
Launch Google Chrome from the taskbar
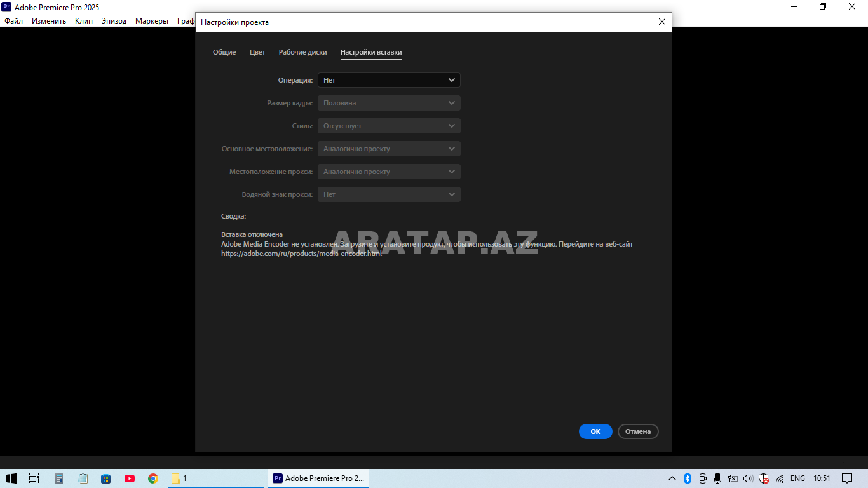pos(153,478)
